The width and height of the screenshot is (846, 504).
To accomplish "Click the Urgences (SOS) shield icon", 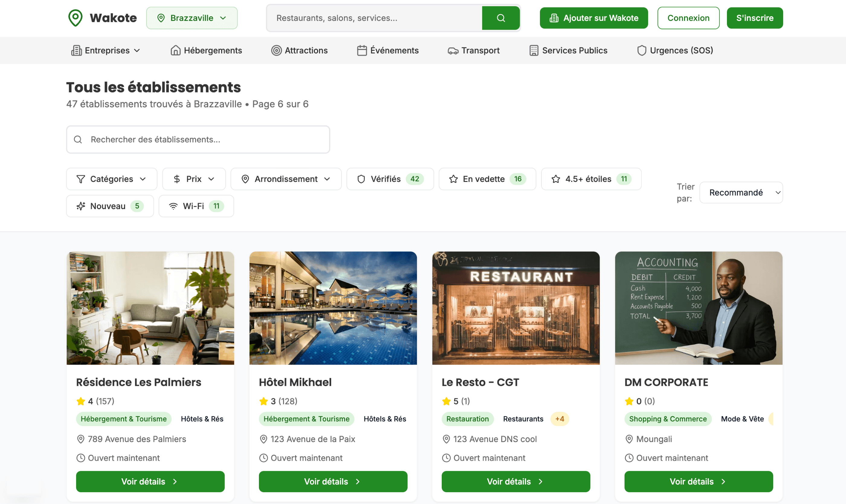I will tap(641, 50).
